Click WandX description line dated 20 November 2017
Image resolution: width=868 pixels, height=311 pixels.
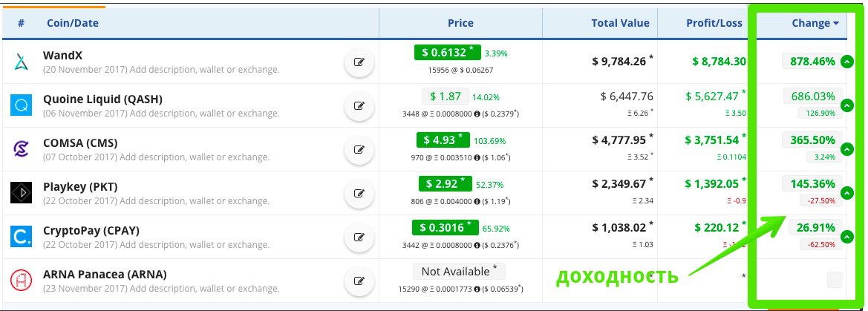[161, 70]
